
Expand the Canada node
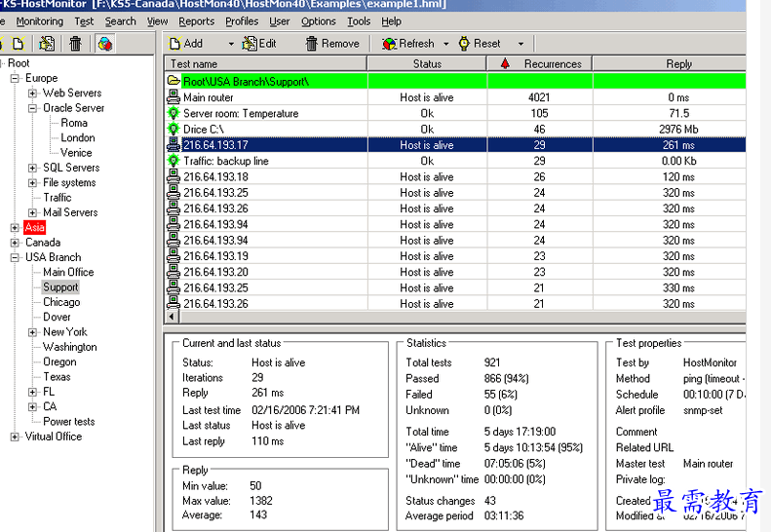point(15,243)
